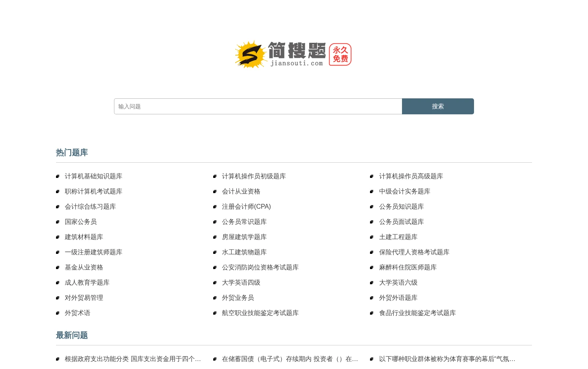Viewport: 588px width, 369px height.
Task: Open 成人教育学题库 link
Action: click(87, 283)
